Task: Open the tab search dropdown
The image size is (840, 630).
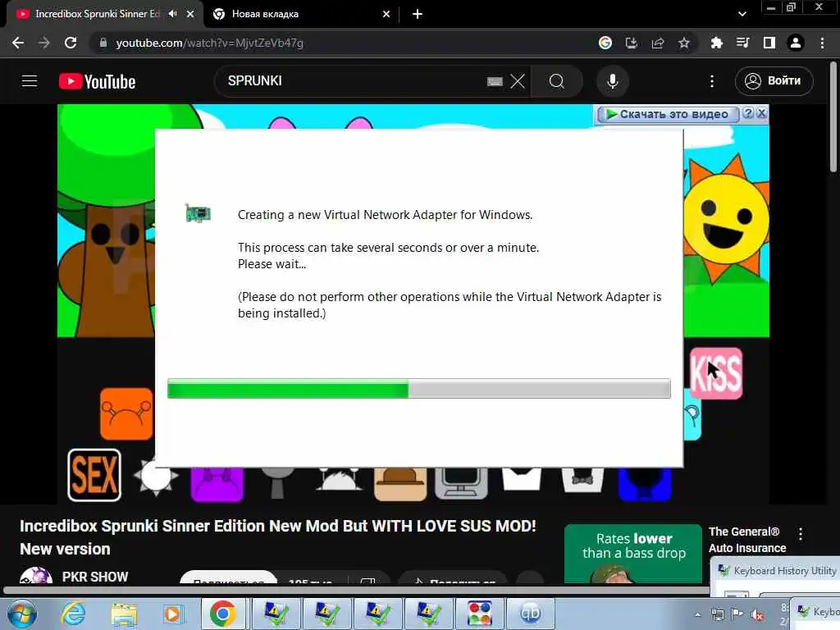Action: [742, 14]
